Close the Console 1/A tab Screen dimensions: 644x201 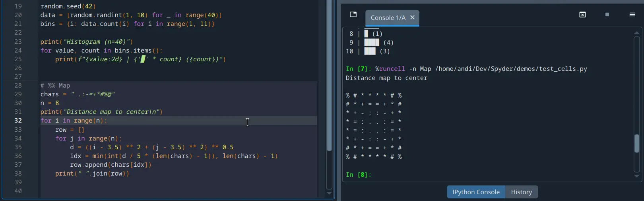click(x=412, y=18)
